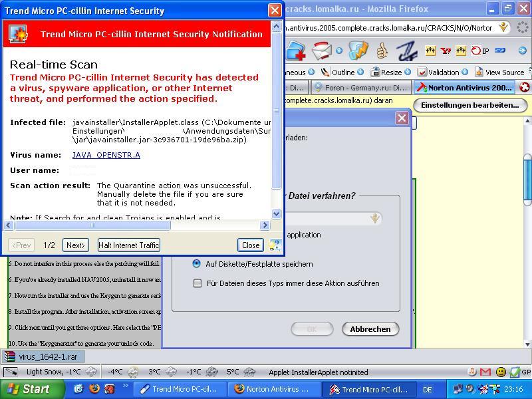The width and height of the screenshot is (532, 399).
Task: Click the Yahoo toolbar icon
Action: tap(446, 51)
